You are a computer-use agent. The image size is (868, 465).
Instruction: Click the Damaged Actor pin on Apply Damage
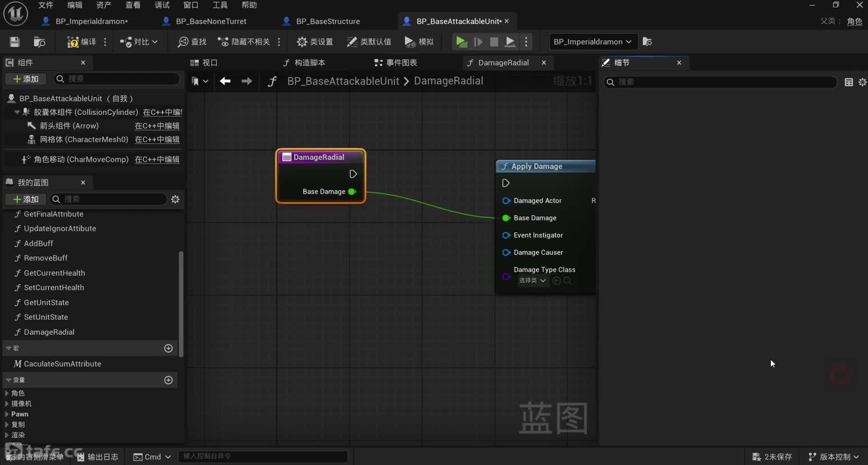tap(506, 201)
